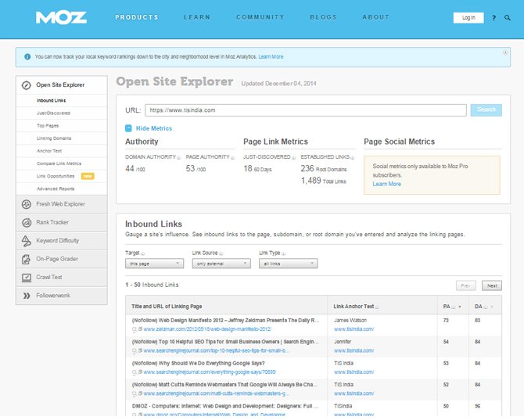524x420 pixels.
Task: Sort by the PA column arrow
Action: 460,307
